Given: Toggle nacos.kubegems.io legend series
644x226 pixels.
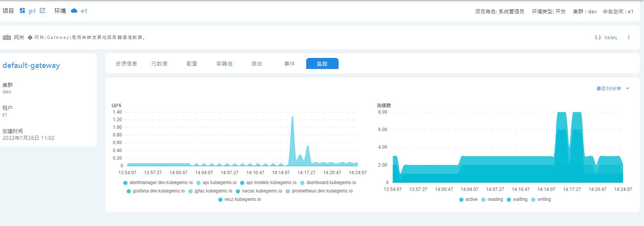Looking at the screenshot, I should (x=259, y=191).
